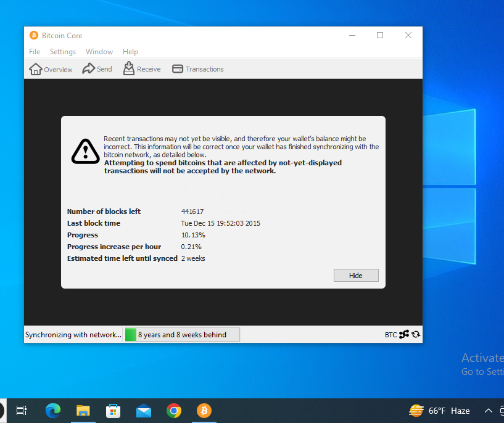
Task: Click the '2 weeks' estimated time value
Action: coord(193,258)
